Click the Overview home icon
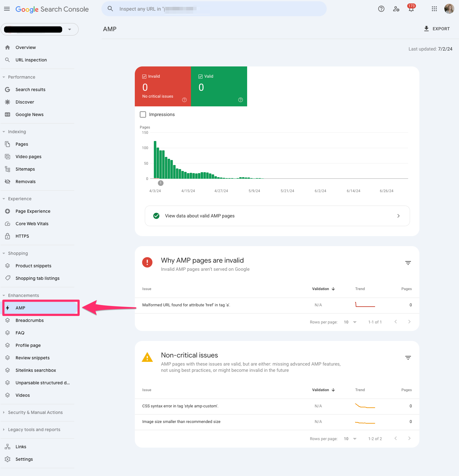This screenshot has height=476, width=459. pos(7,47)
